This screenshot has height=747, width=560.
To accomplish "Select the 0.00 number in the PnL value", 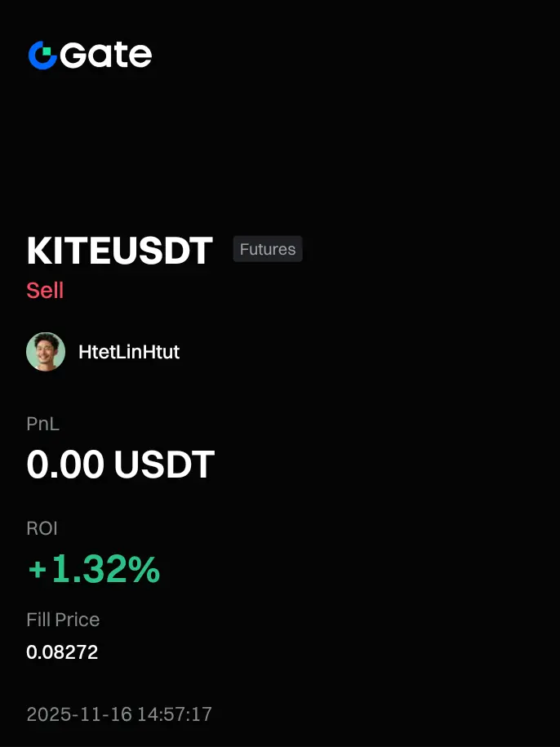I will click(65, 464).
